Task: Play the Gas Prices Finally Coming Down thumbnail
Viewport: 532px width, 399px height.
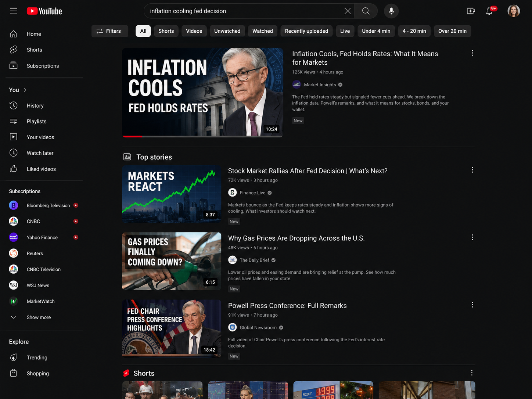Action: coord(172,261)
